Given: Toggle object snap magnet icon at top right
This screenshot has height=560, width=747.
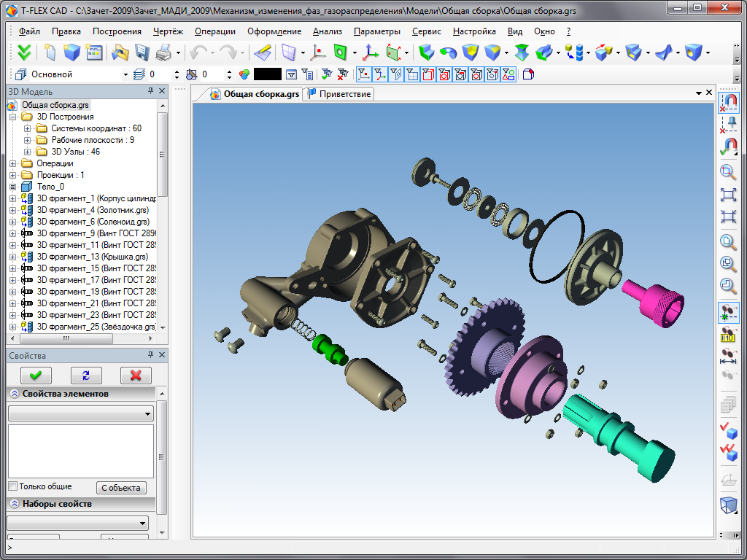Looking at the screenshot, I should pyautogui.click(x=728, y=101).
